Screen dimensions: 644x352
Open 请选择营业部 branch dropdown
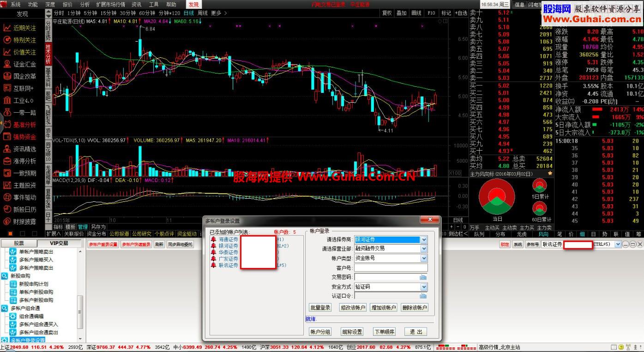point(424,249)
